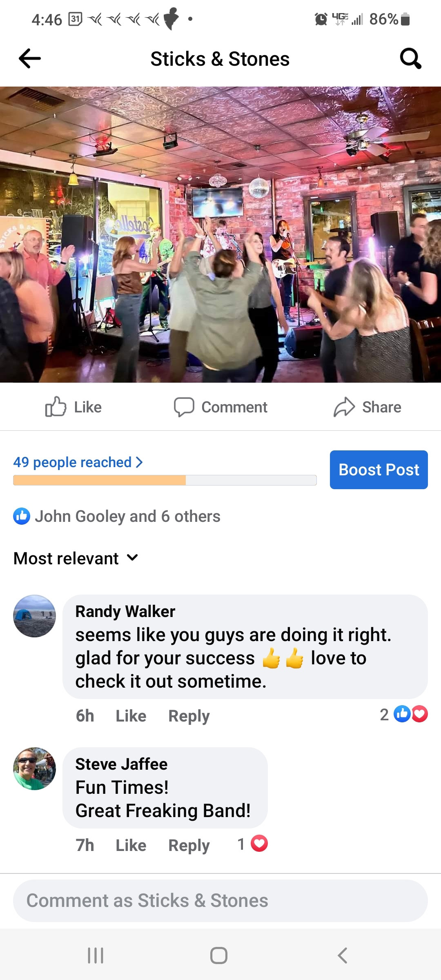The image size is (441, 980).
Task: Open the band photo in full view
Action: [220, 234]
